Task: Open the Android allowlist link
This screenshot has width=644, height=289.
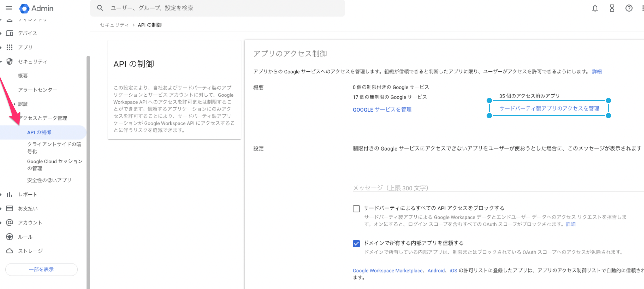Action: pos(436,270)
